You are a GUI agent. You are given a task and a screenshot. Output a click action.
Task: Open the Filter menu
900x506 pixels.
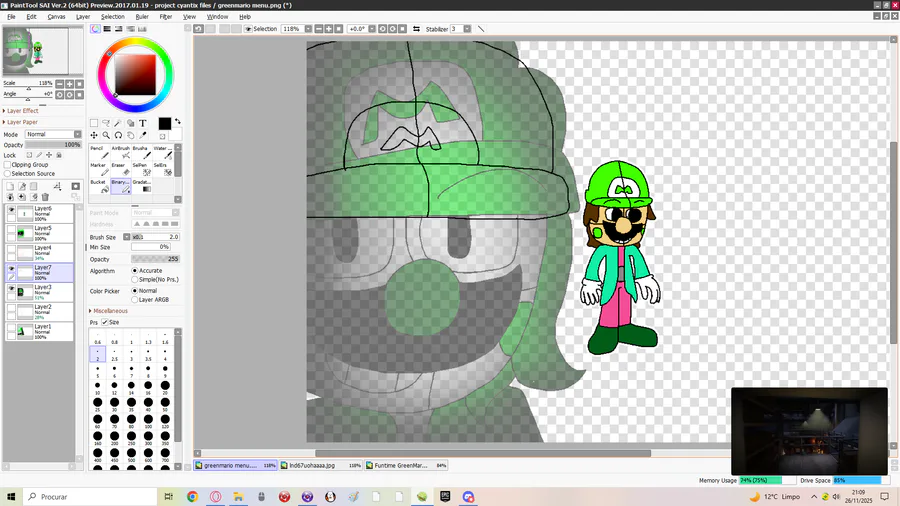(166, 17)
